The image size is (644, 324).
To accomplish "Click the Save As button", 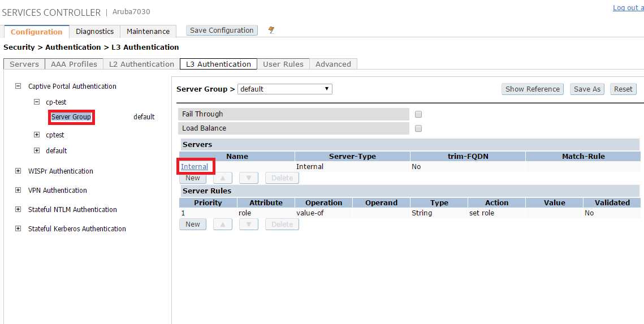I will [x=587, y=89].
